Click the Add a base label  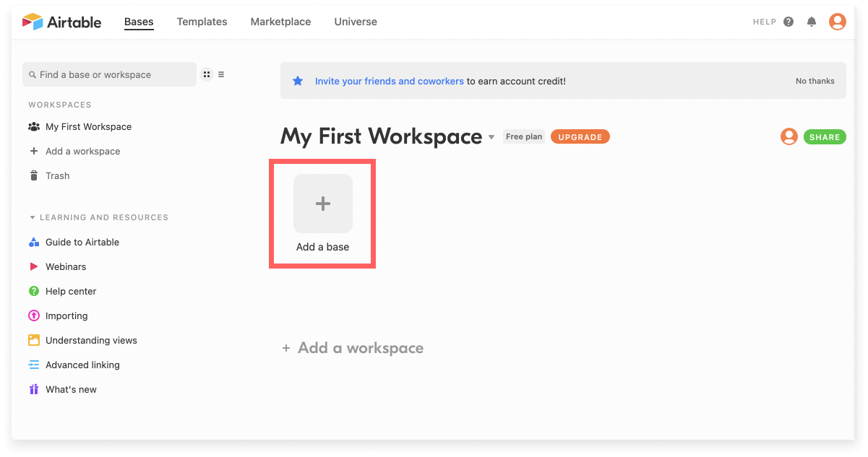pos(323,247)
